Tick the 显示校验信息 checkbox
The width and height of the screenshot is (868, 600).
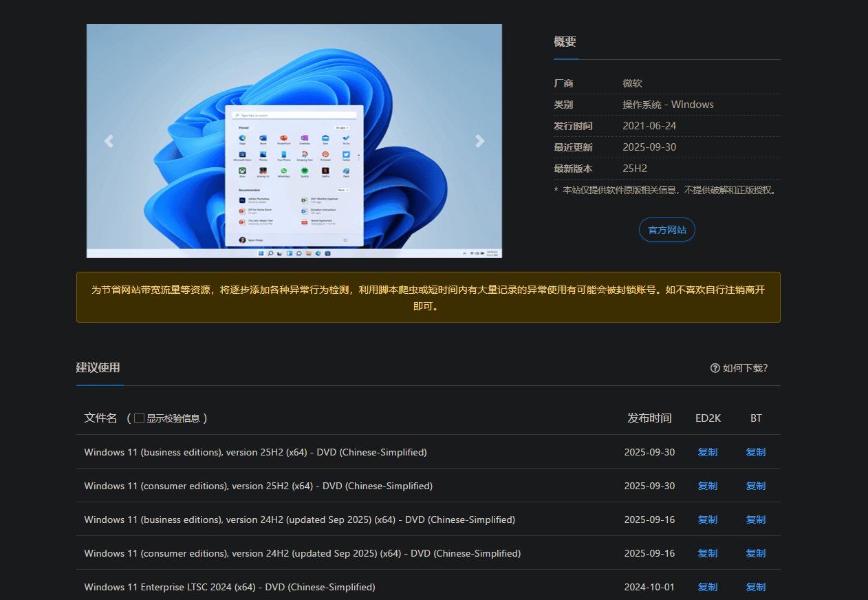tap(139, 418)
